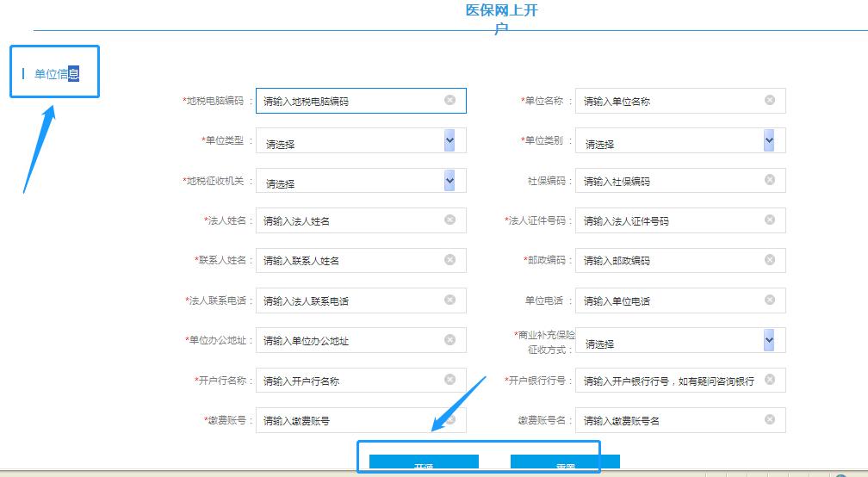Clear the 法人姓名 field with its x icon
The height and width of the screenshot is (477, 868).
click(450, 220)
